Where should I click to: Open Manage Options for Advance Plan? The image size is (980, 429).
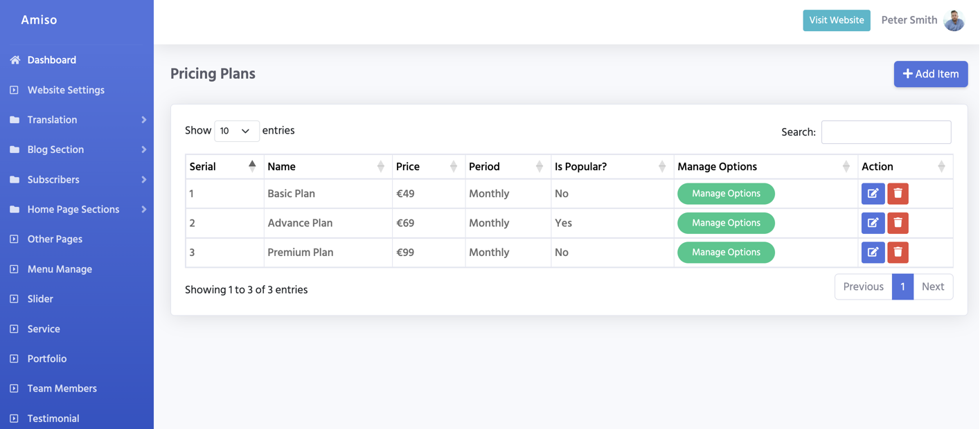click(x=726, y=223)
